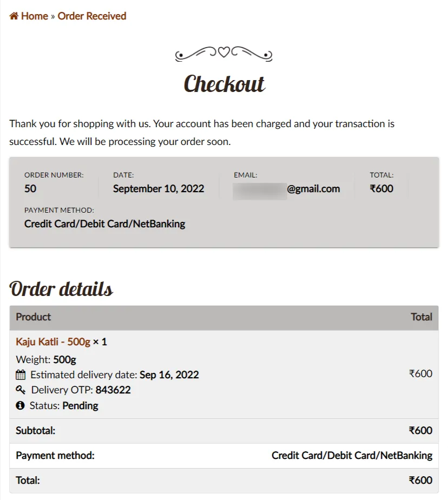The image size is (448, 500).
Task: Click the decorative heart flourish ornament
Action: (x=224, y=53)
